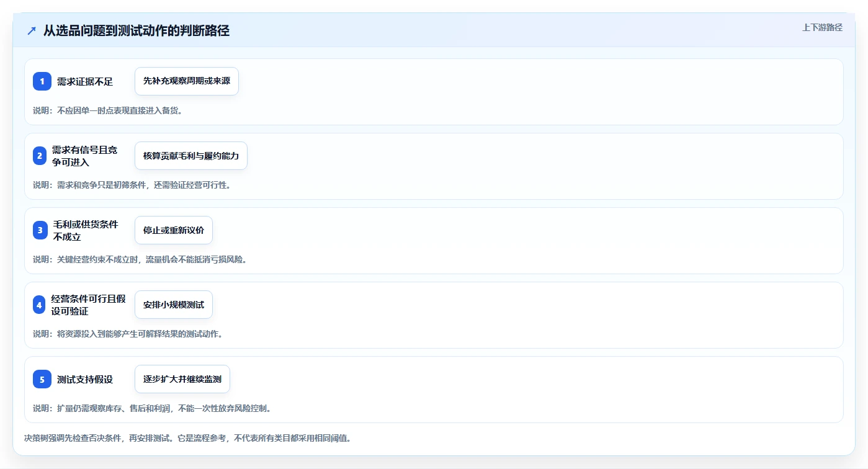Viewport: 868px width, 469px height.
Task: Select the condition 经营条件可行且假设可验证
Action: point(89,305)
